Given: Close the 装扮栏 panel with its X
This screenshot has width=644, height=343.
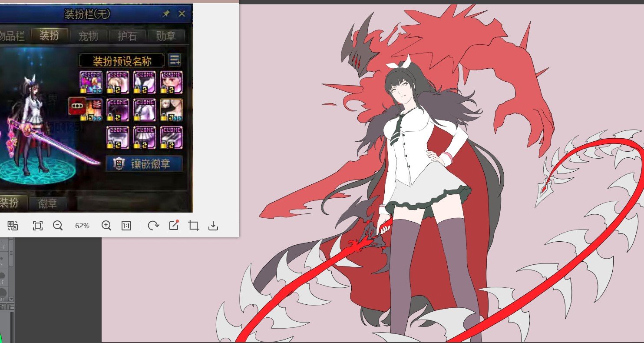Looking at the screenshot, I should pyautogui.click(x=182, y=14).
